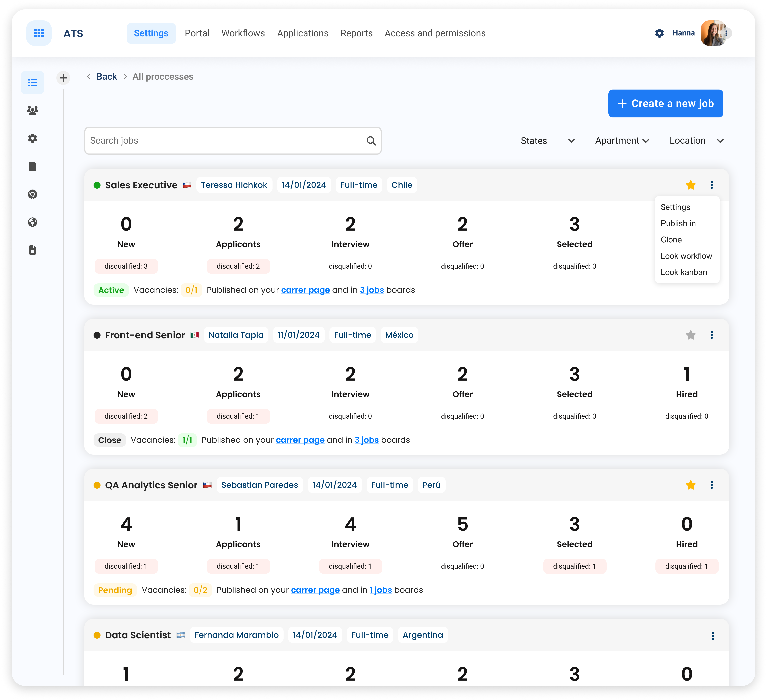Open the people group sidebar icon
The image size is (767, 700).
click(x=33, y=110)
